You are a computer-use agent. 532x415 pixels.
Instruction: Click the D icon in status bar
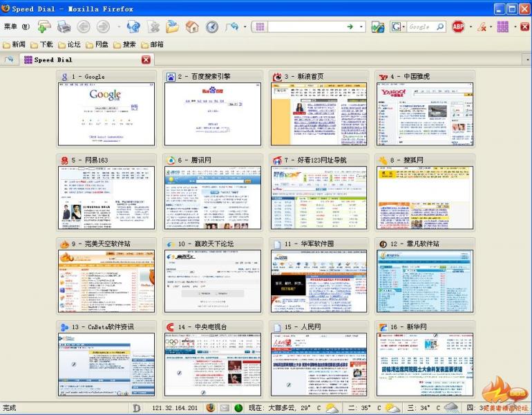point(136,408)
